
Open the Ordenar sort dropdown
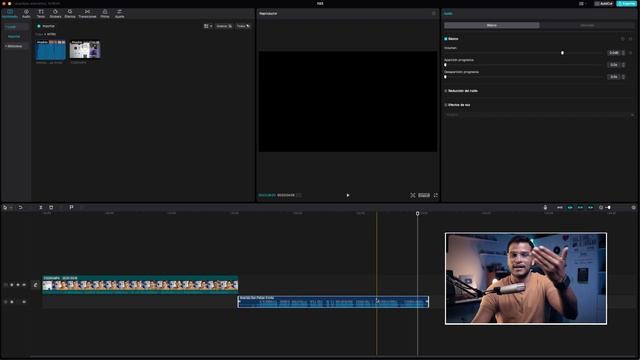click(x=224, y=26)
